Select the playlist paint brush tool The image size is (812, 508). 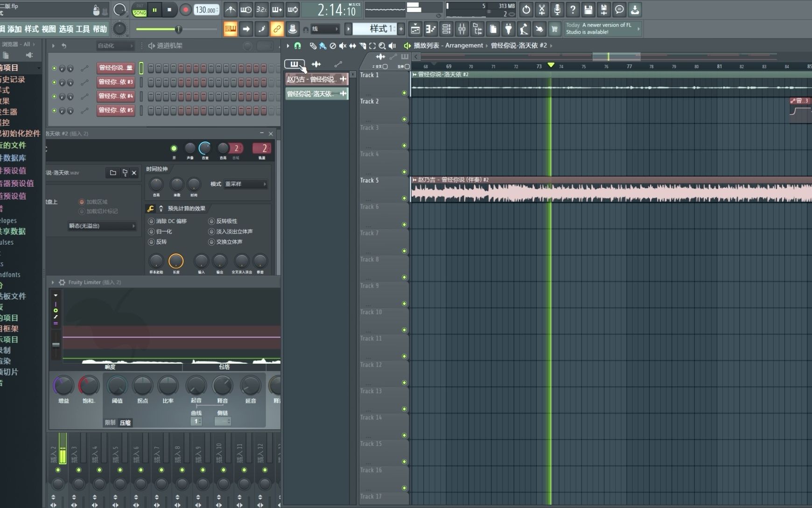click(x=322, y=46)
